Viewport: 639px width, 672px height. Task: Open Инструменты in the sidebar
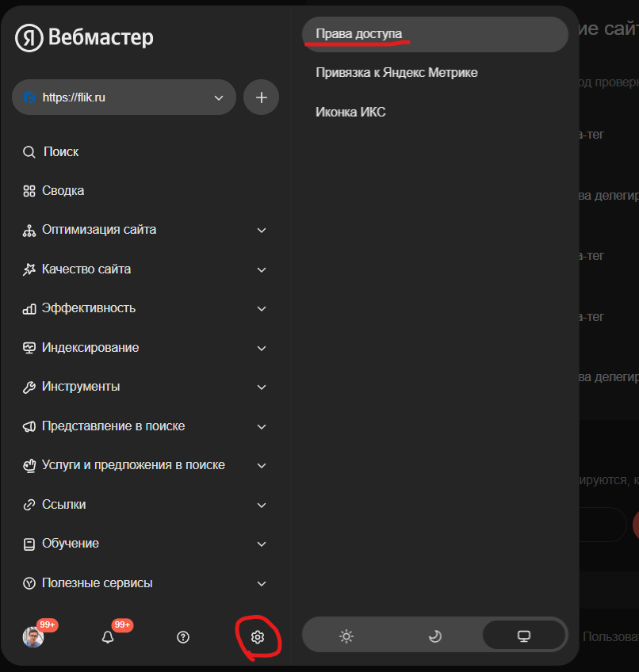(x=81, y=387)
